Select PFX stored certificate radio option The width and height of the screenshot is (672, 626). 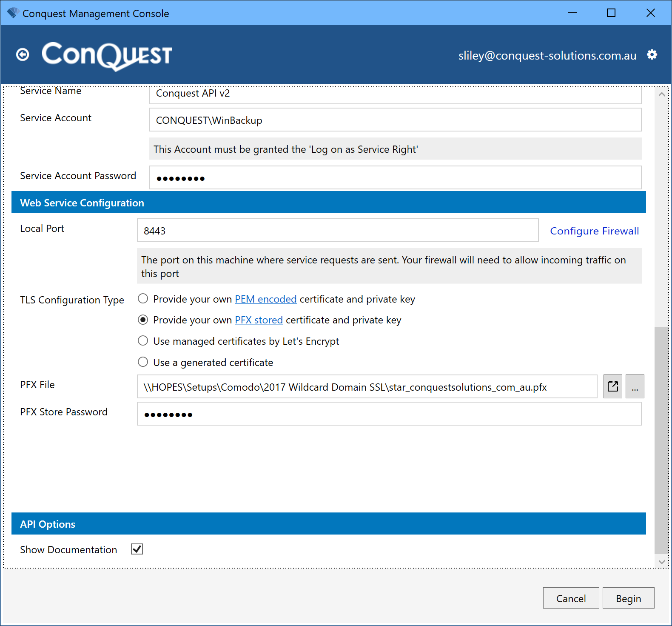pyautogui.click(x=143, y=320)
